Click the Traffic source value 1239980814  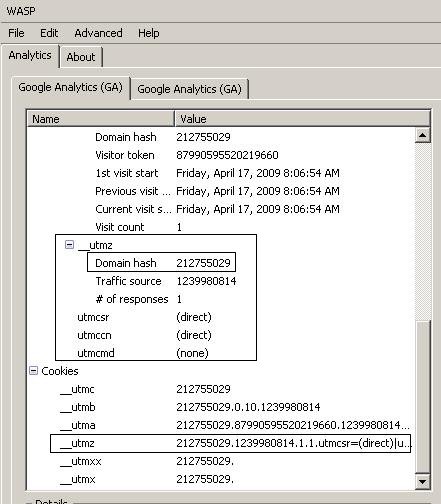[x=206, y=281]
